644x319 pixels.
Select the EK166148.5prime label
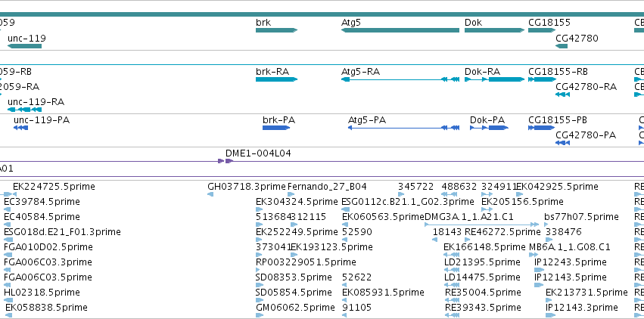(484, 247)
